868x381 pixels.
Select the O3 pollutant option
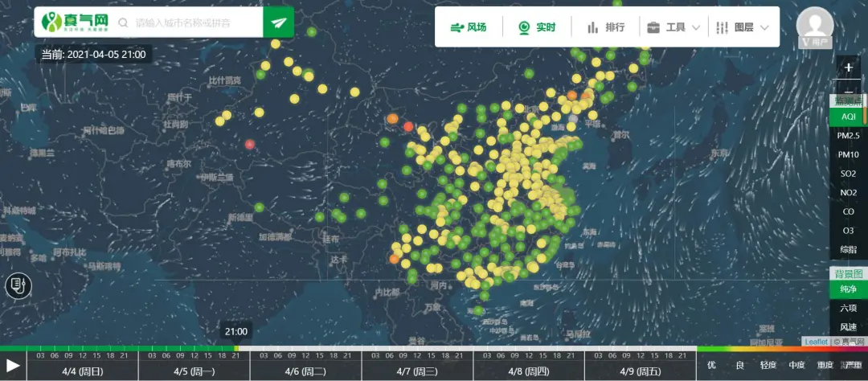click(x=849, y=231)
